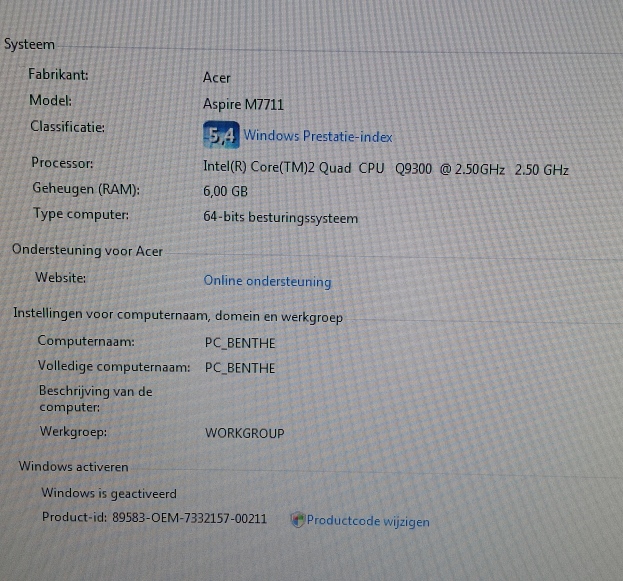The image size is (623, 581).
Task: Click the PC_BENTHE value next to Computernaam
Action: (240, 343)
